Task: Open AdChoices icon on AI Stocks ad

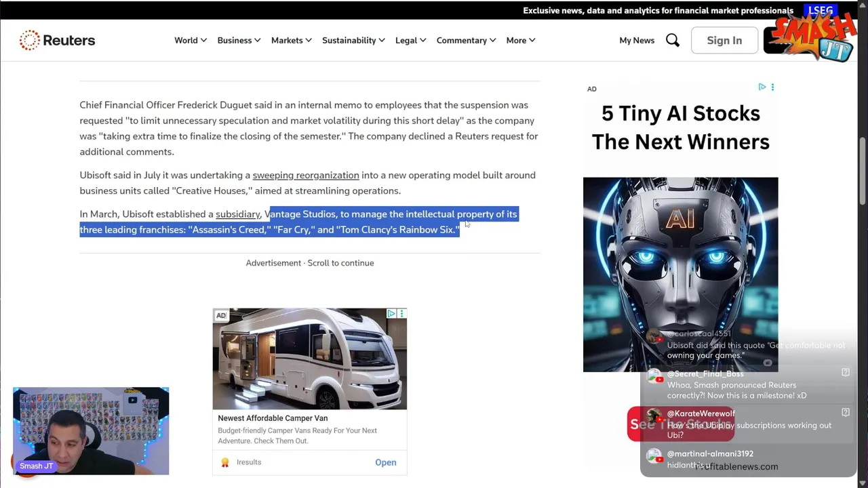Action: [762, 87]
